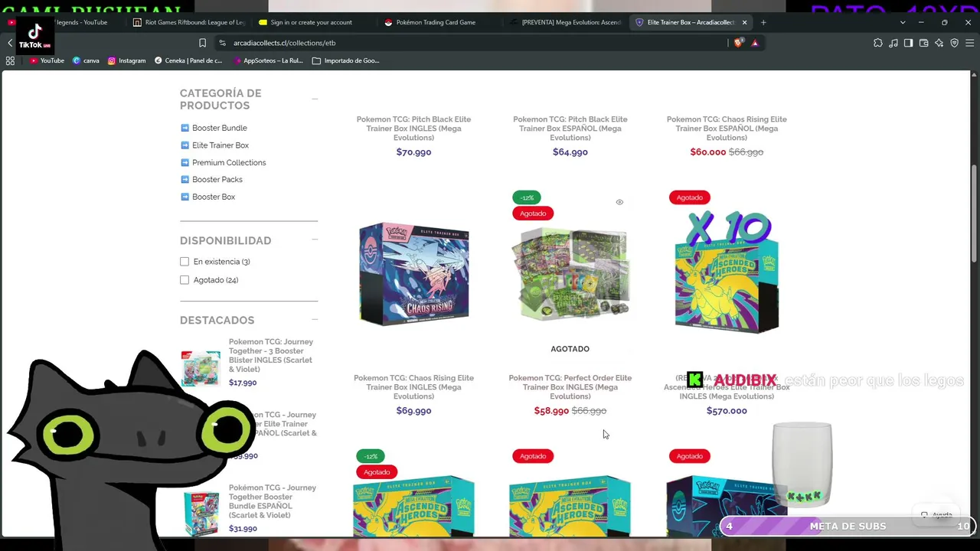
Task: Open the 'Ceneka | Panel de c...' bookmark
Action: (x=188, y=60)
